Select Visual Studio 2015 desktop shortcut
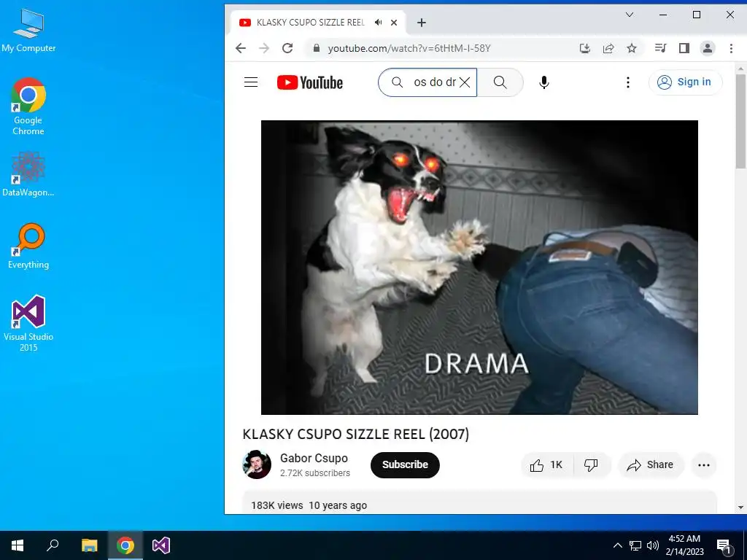The image size is (747, 560). tap(28, 323)
